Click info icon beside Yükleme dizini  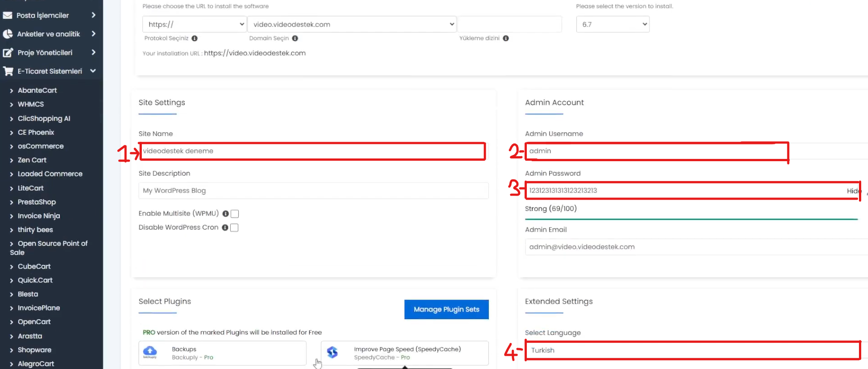pos(506,38)
